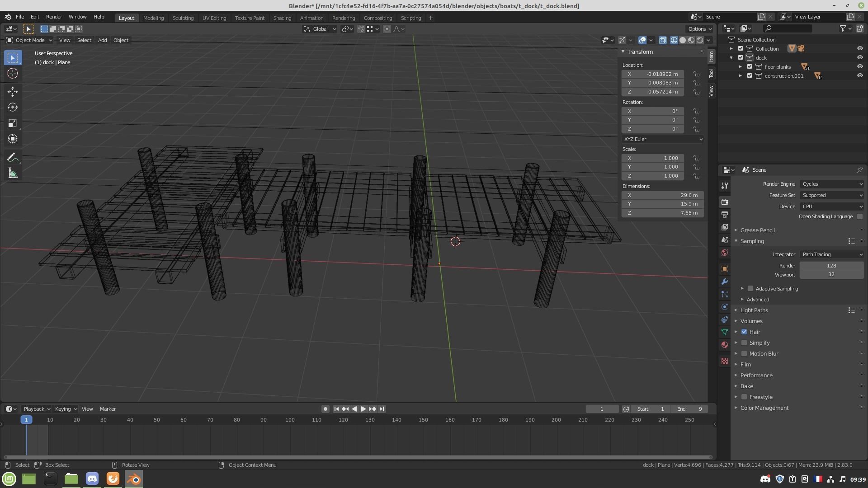Open the Feature Set dropdown

(832, 196)
